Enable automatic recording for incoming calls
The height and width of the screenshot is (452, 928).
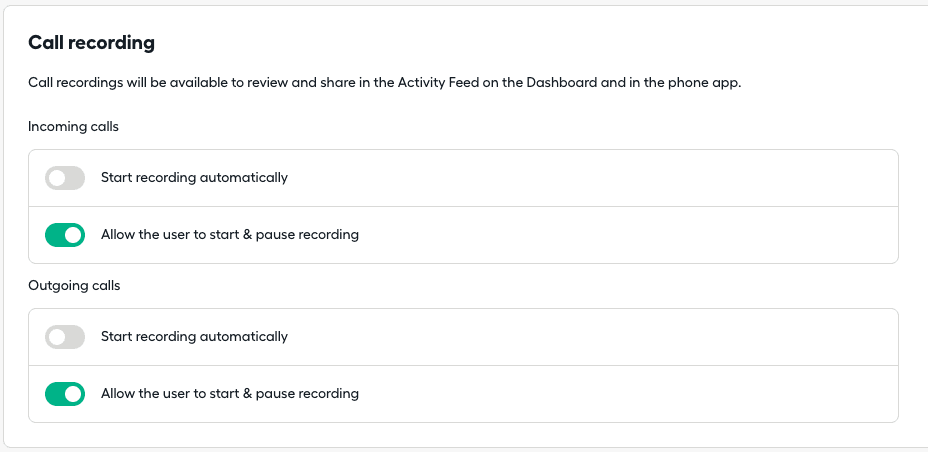(x=65, y=178)
